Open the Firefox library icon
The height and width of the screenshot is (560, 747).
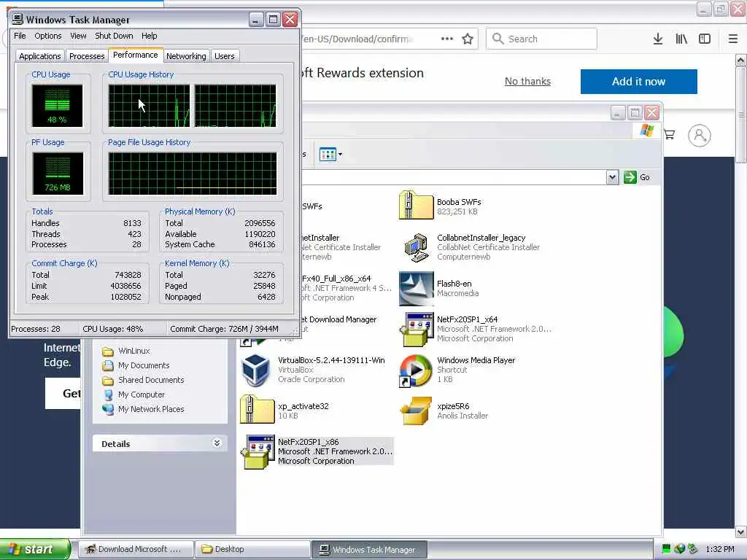[x=681, y=39]
